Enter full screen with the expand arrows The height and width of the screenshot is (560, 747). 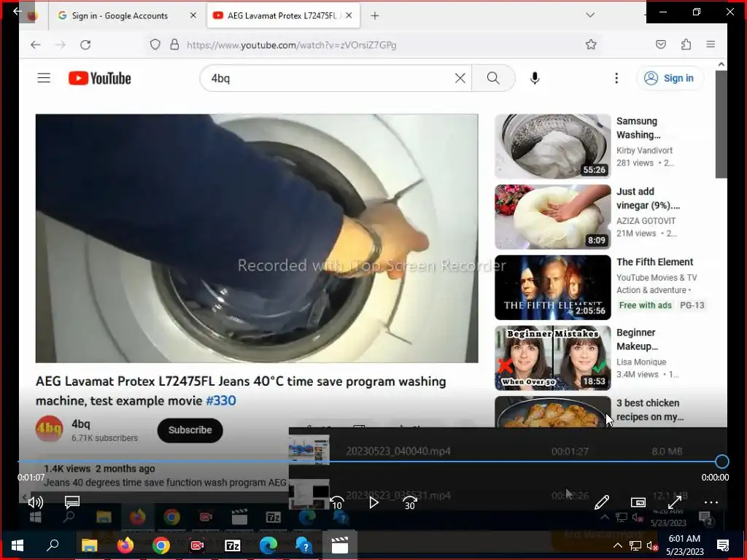pyautogui.click(x=675, y=502)
